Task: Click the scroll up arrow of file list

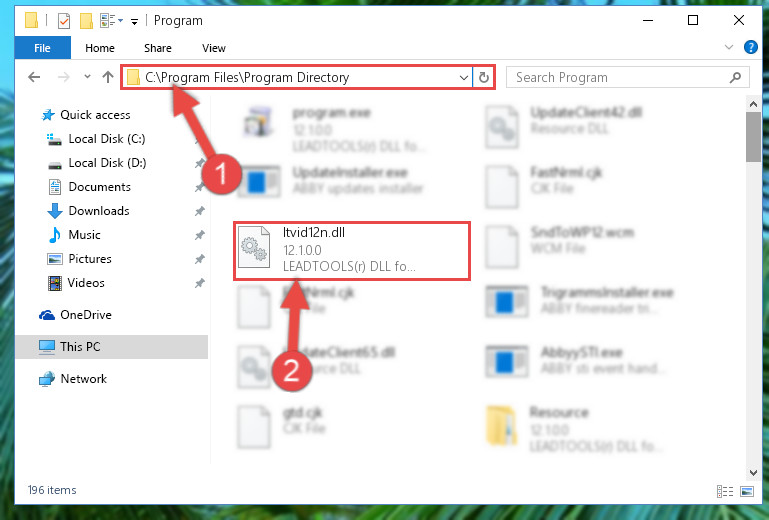Action: [x=753, y=104]
